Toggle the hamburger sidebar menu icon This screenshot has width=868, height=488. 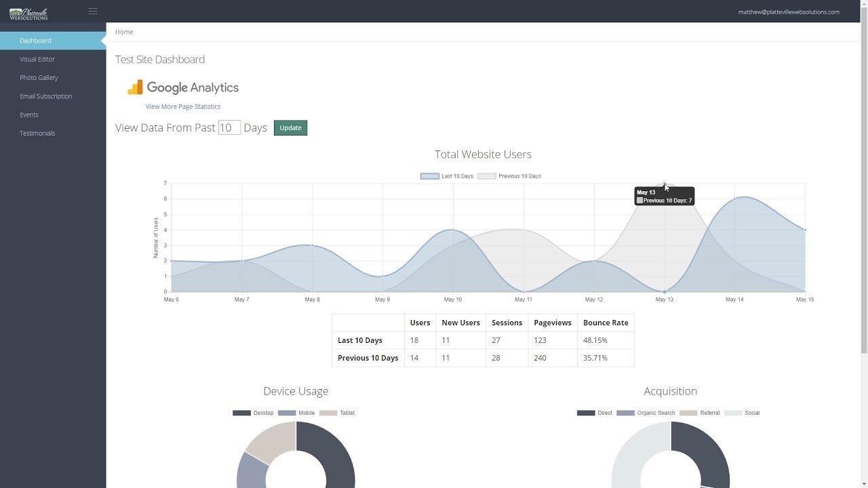point(93,11)
